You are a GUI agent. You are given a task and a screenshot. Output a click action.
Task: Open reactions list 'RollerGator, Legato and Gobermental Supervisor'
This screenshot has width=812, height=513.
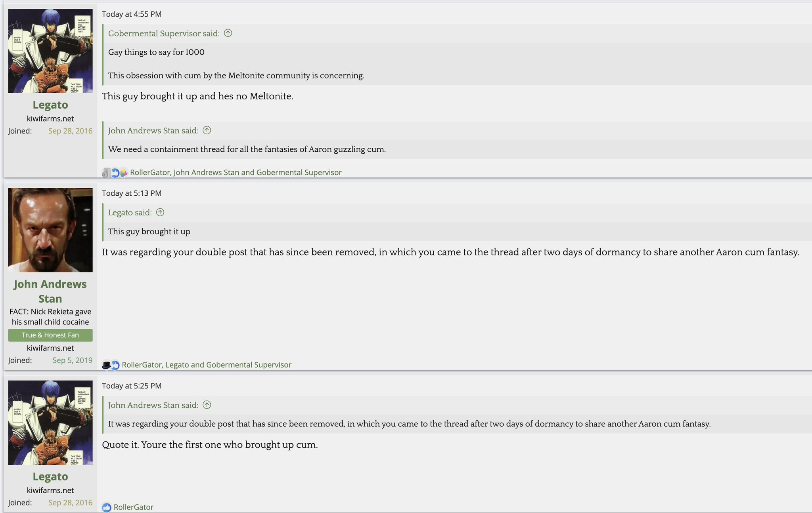pos(207,365)
